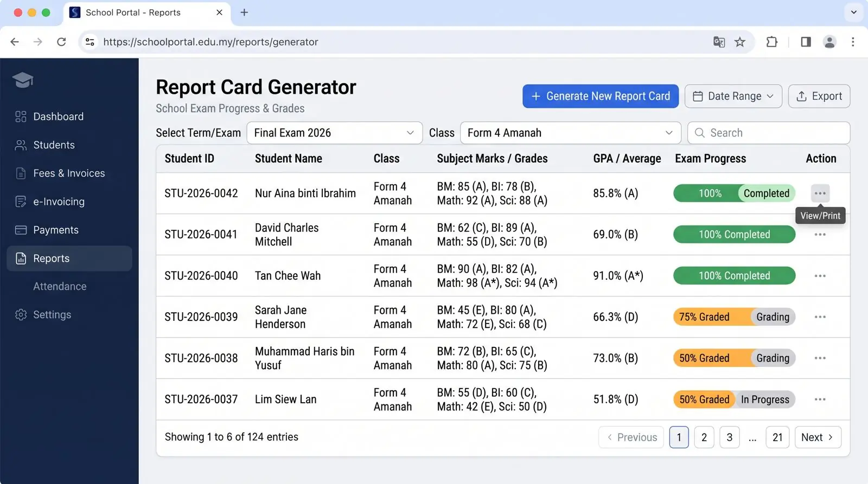Close the School Portal - Reports tab
The height and width of the screenshot is (484, 868).
pyautogui.click(x=219, y=12)
